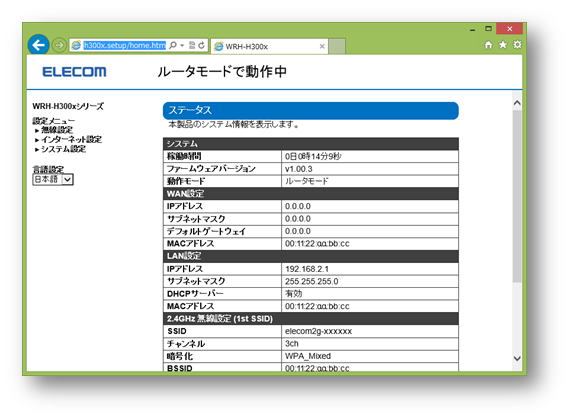
Task: Click firmware version value v1.00.3
Action: (x=299, y=169)
